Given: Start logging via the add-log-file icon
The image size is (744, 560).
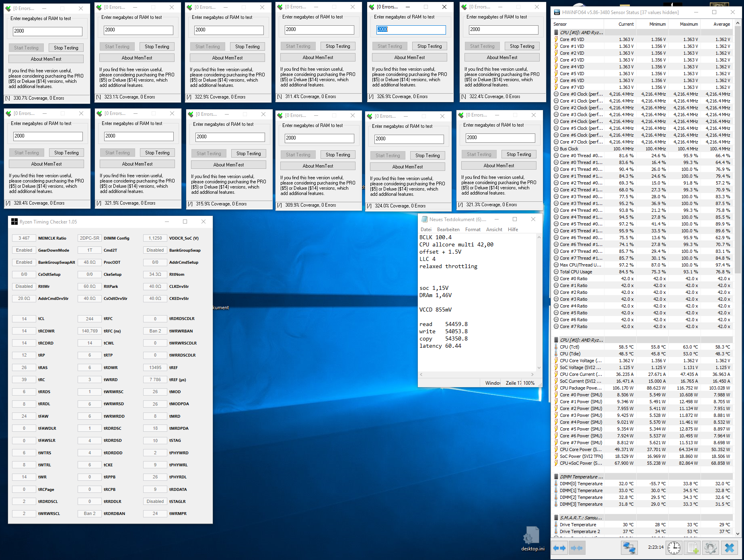Looking at the screenshot, I should [x=692, y=548].
